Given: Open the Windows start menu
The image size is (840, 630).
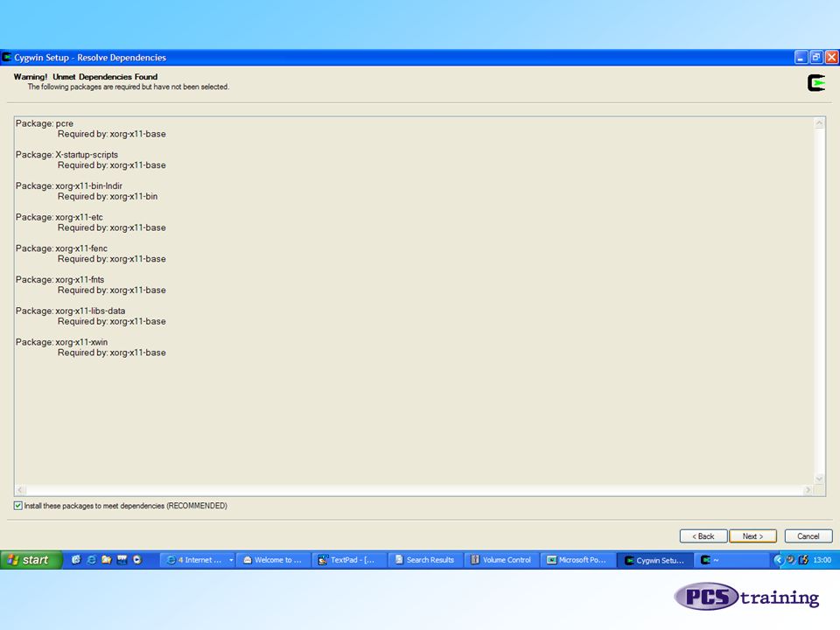Looking at the screenshot, I should click(31, 560).
